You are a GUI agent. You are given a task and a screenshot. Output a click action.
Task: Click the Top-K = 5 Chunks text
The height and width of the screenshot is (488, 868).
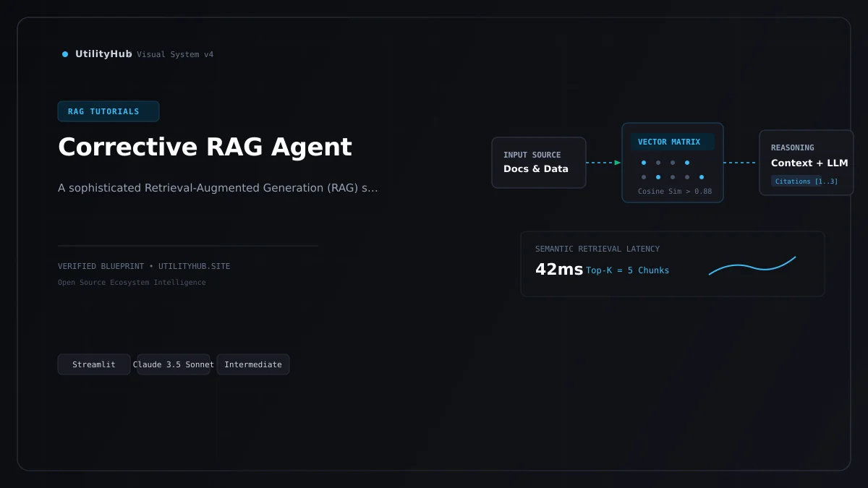[628, 270]
